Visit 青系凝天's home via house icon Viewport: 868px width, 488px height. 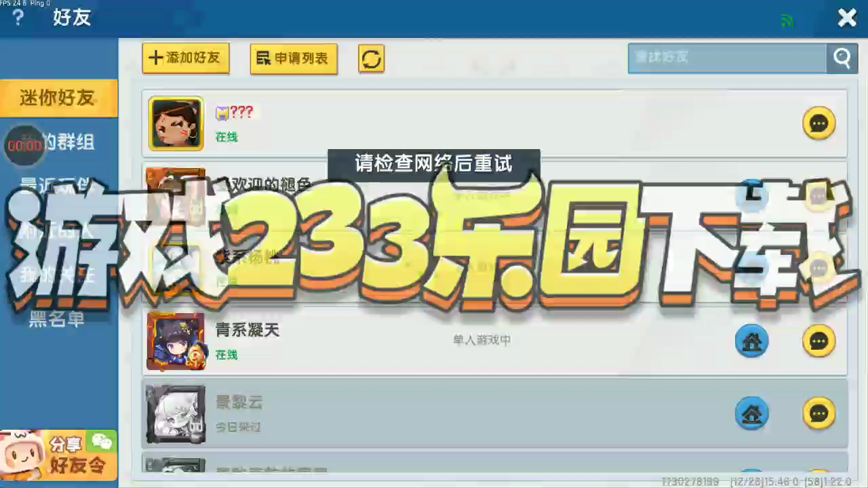[x=751, y=340]
